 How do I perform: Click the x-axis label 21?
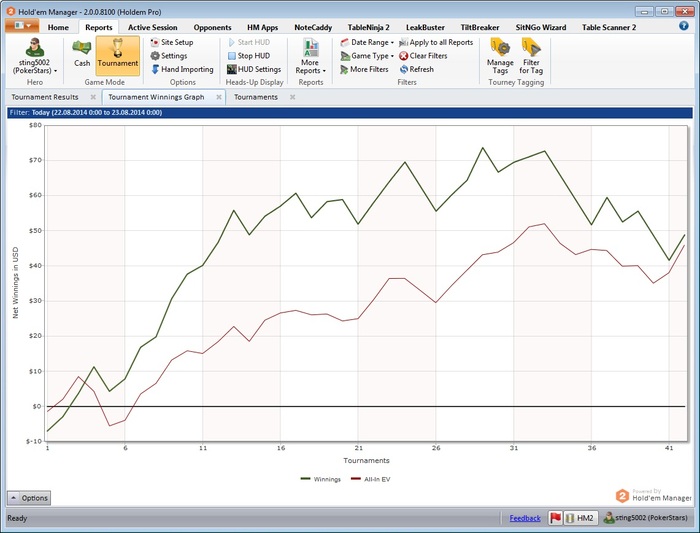[358, 448]
